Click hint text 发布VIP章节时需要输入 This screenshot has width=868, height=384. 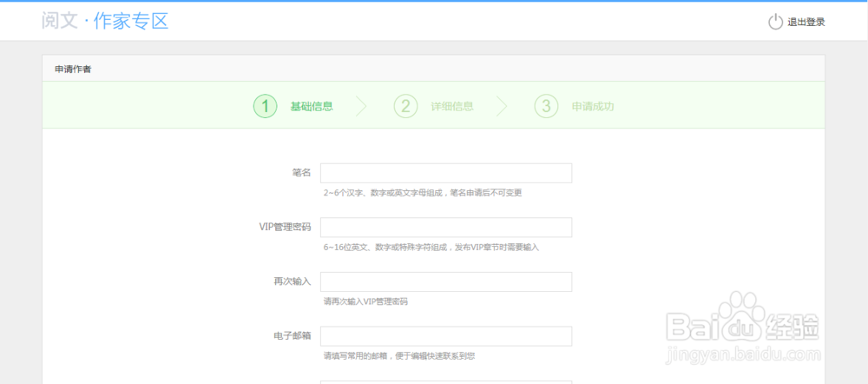tap(497, 248)
